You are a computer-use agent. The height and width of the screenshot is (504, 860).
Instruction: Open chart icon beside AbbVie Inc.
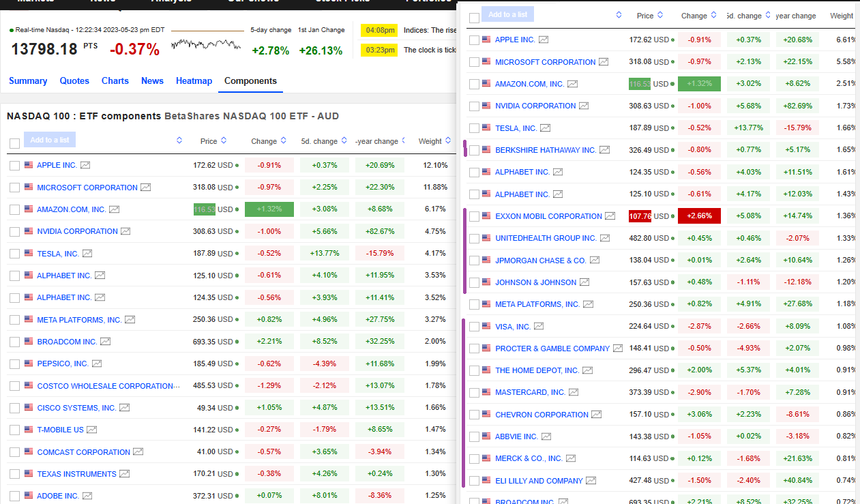coord(546,436)
